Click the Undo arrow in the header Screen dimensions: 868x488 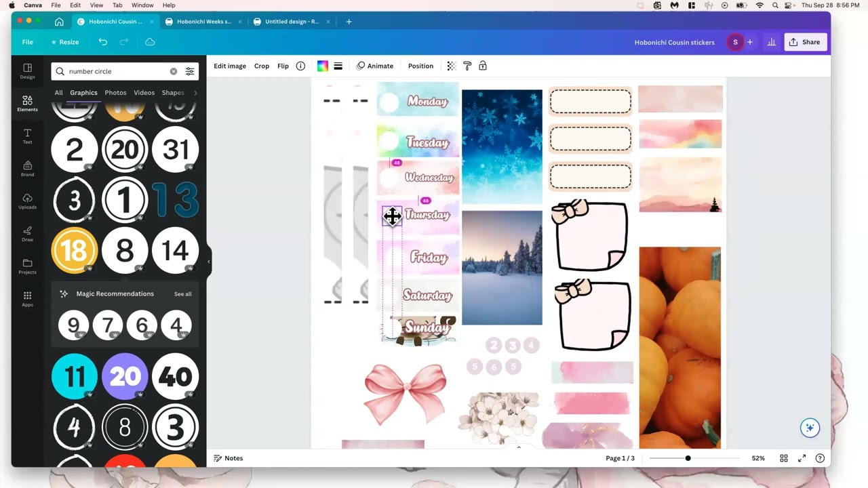102,42
